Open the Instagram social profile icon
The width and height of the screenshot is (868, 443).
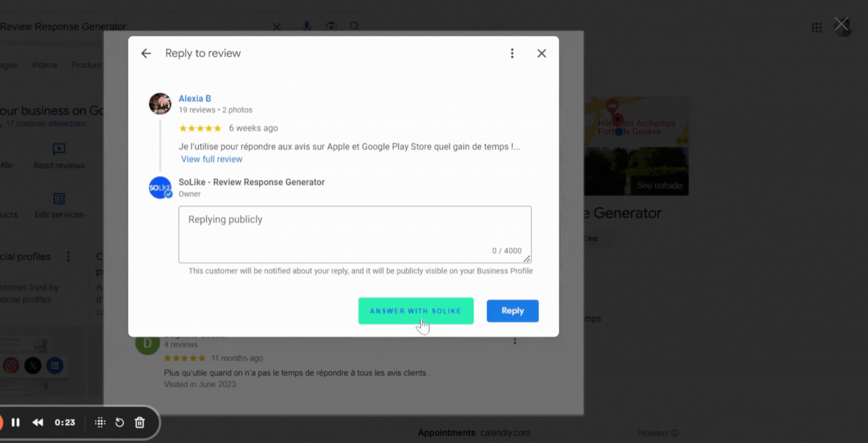[x=11, y=365]
